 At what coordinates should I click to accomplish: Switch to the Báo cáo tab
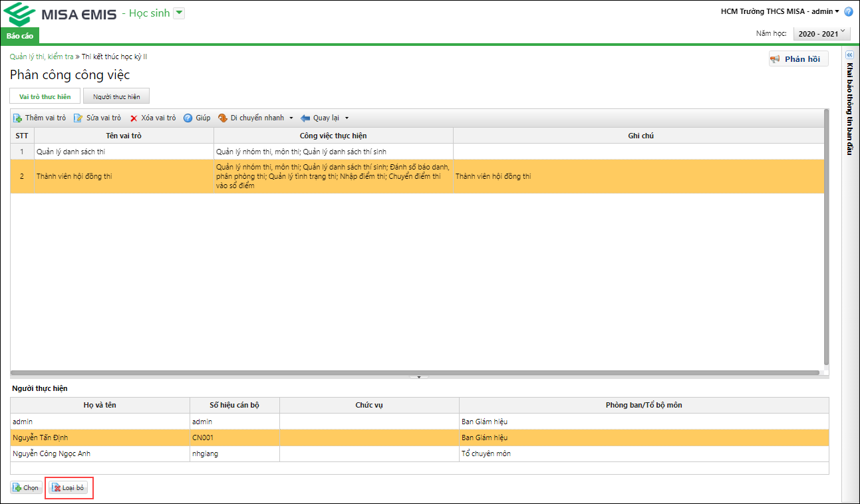[x=20, y=36]
